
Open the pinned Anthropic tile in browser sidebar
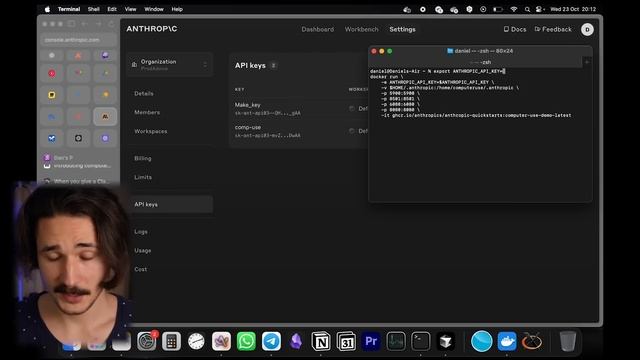coord(105,117)
